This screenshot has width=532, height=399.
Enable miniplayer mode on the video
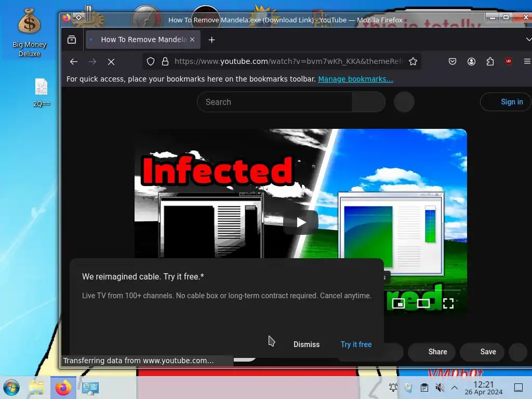coord(398,303)
